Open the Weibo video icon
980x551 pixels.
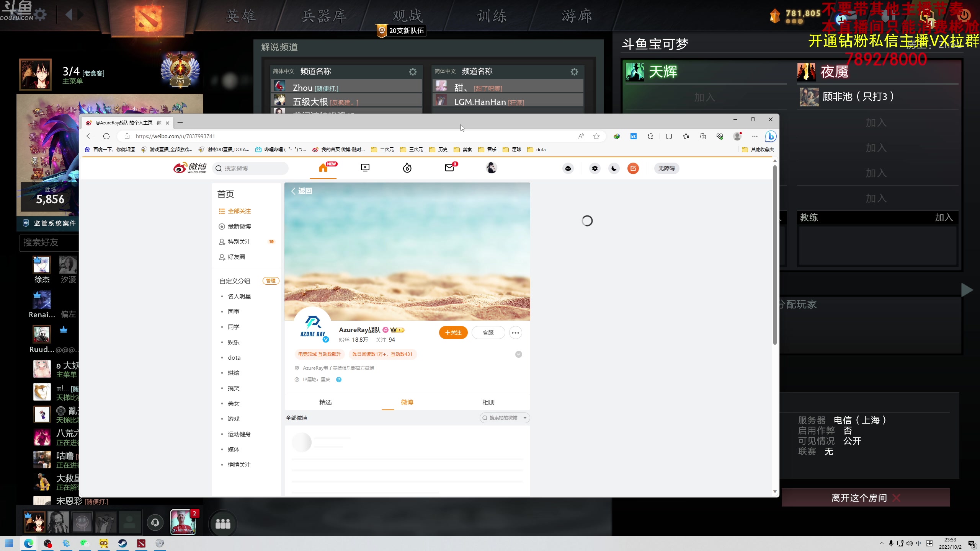click(x=365, y=168)
